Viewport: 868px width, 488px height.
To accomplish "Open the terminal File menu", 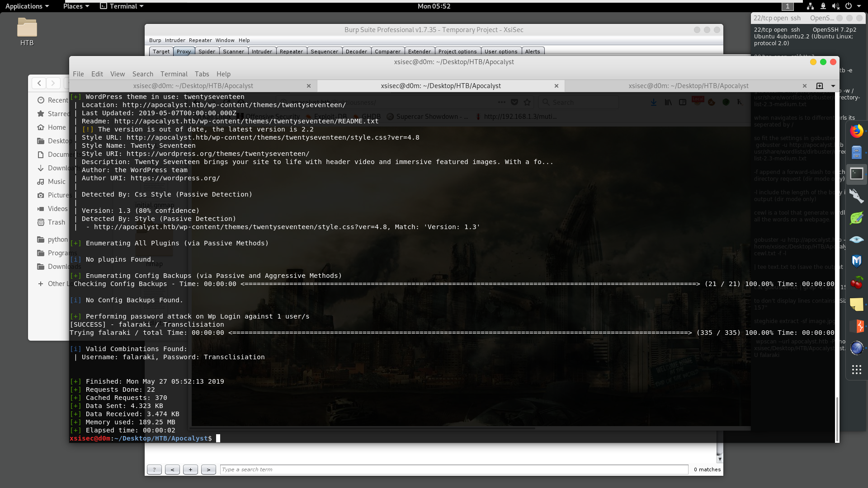I will [x=78, y=74].
